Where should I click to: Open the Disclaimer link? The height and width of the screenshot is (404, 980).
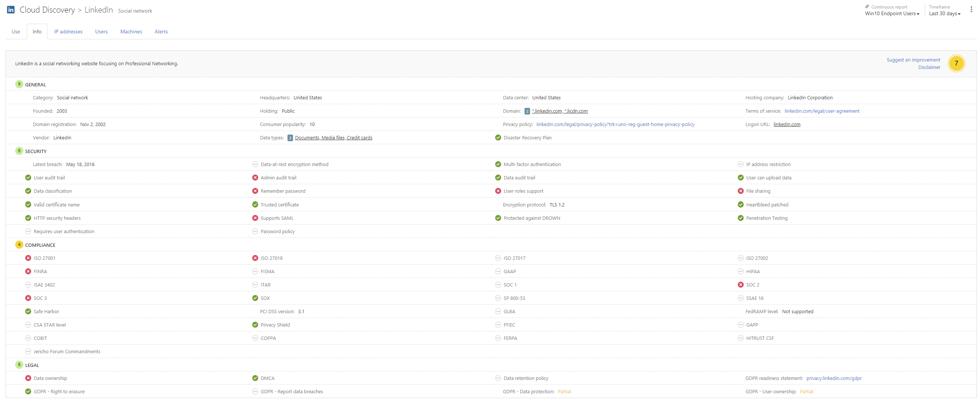[929, 67]
